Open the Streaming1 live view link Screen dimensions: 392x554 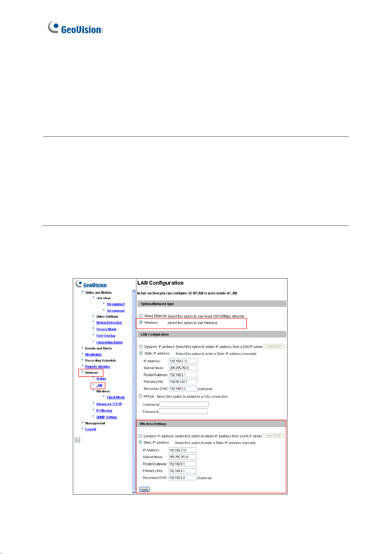[116, 304]
